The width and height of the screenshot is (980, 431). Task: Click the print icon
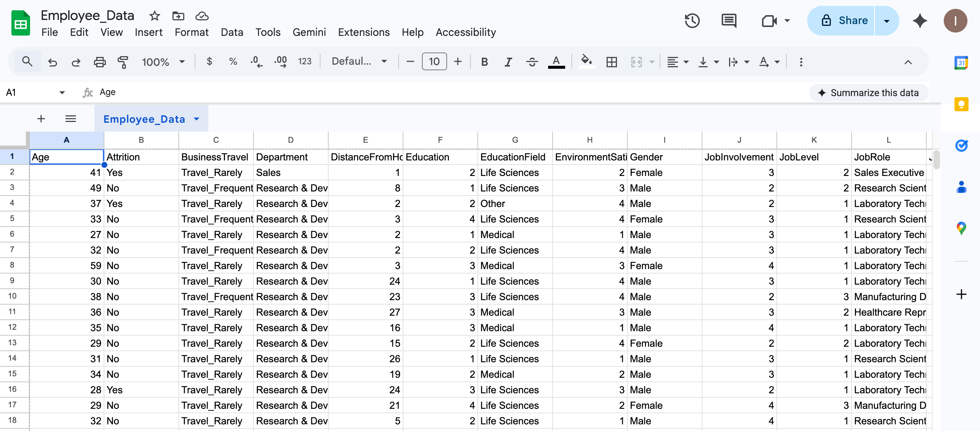100,62
